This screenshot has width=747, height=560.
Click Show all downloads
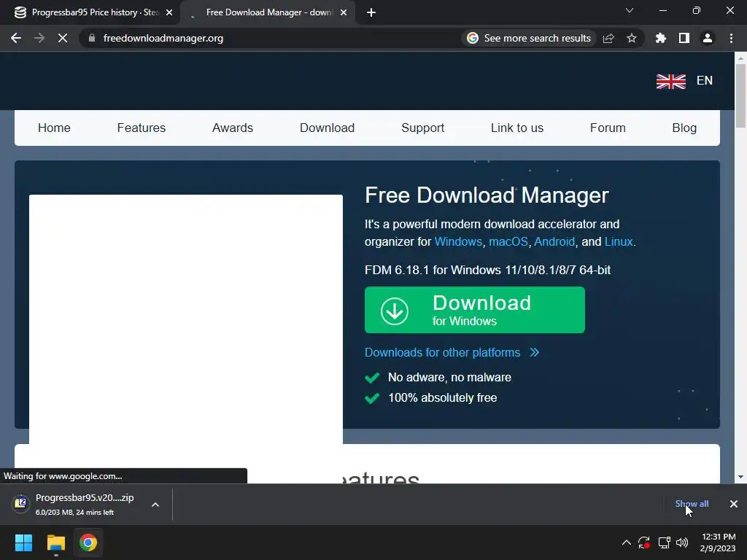click(x=692, y=503)
